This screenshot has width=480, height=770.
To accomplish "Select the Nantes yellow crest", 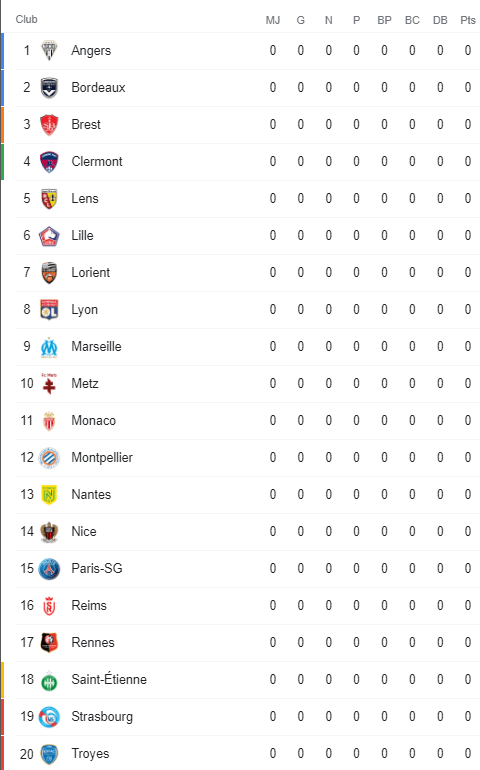I will (49, 495).
